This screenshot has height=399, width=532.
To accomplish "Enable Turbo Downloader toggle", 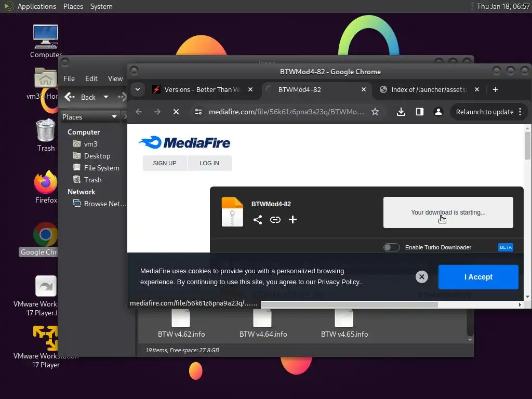I will [x=392, y=247].
